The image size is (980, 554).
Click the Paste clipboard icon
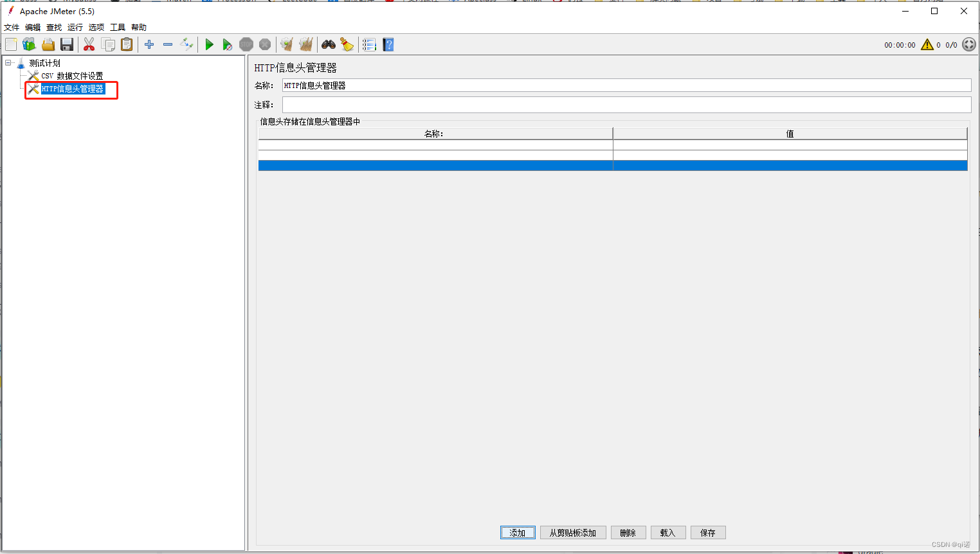[x=127, y=44]
